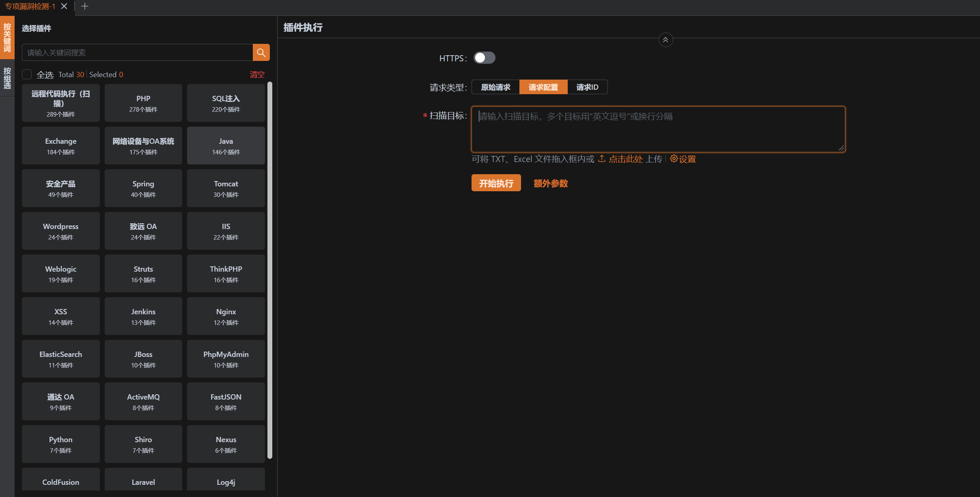980x497 pixels.
Task: Switch to the 按关键词 side tab
Action: coord(7,37)
